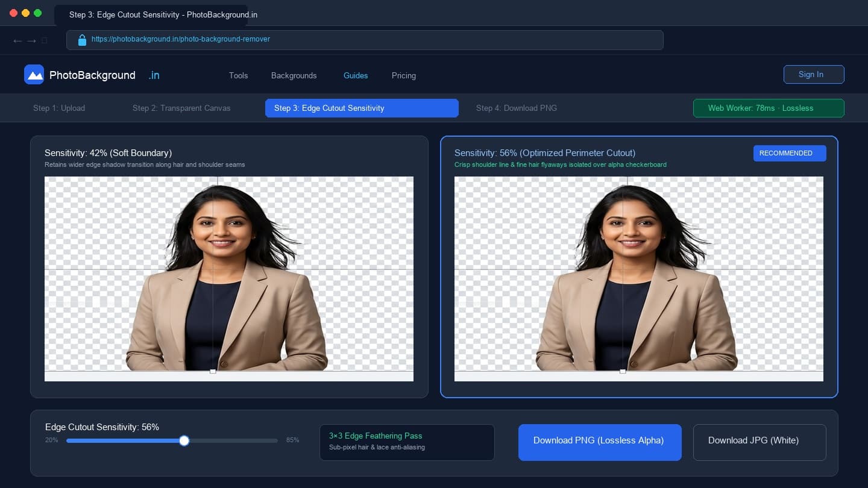Click Download JPG (White)

(759, 442)
